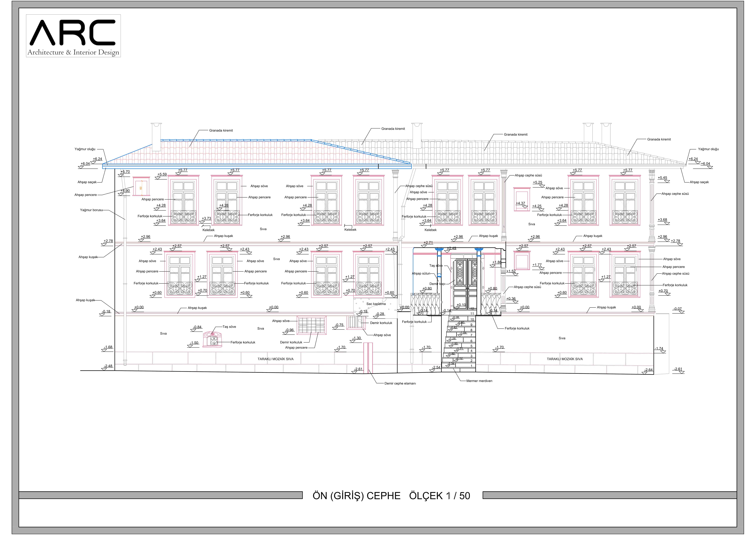756x535 pixels.
Task: Select the '+5.59' elevation value
Action: [x=162, y=174]
